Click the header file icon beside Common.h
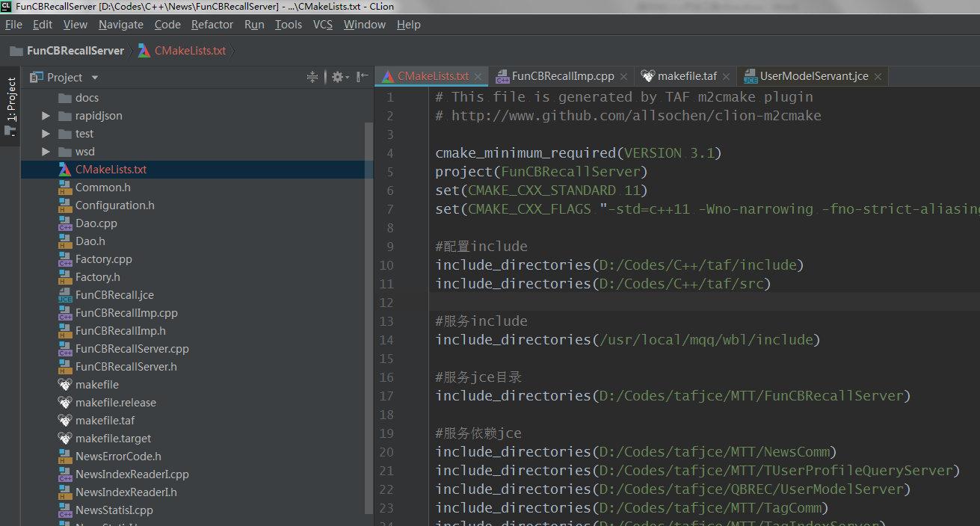This screenshot has width=980, height=526. click(66, 187)
